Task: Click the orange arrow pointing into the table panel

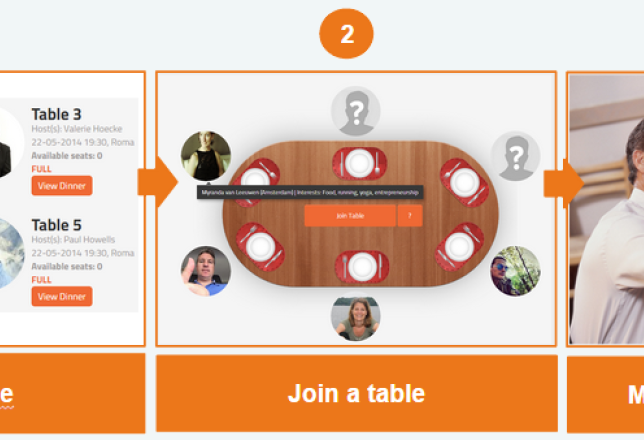Action: click(157, 182)
